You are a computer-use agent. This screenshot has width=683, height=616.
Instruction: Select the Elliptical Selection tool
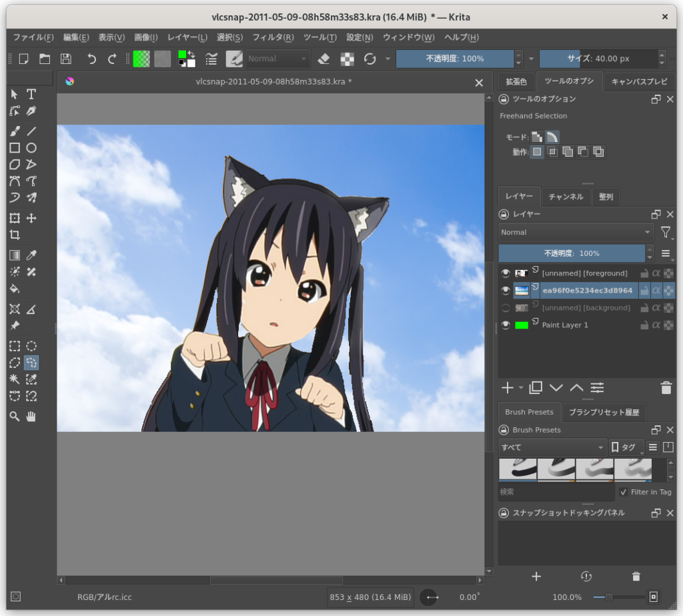(31, 346)
